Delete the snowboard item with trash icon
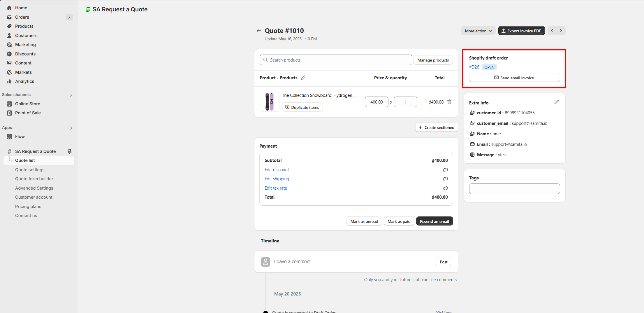The height and width of the screenshot is (313, 644). [449, 102]
